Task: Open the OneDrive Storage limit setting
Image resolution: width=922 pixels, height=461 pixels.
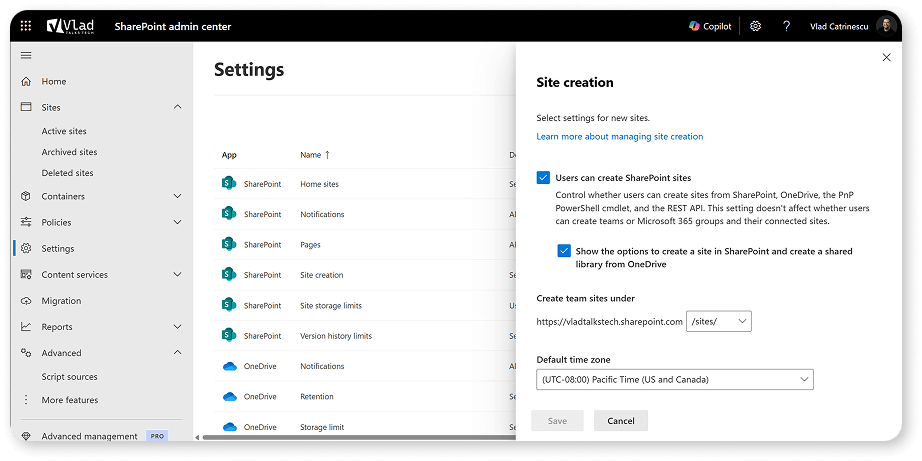Action: pos(322,427)
